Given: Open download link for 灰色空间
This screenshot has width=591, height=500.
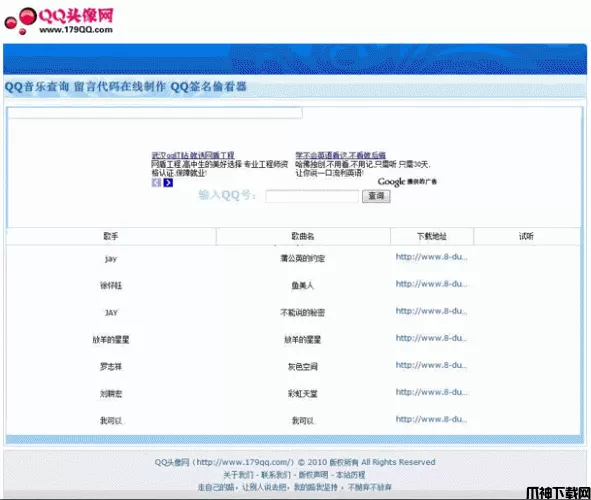Looking at the screenshot, I should tap(432, 365).
